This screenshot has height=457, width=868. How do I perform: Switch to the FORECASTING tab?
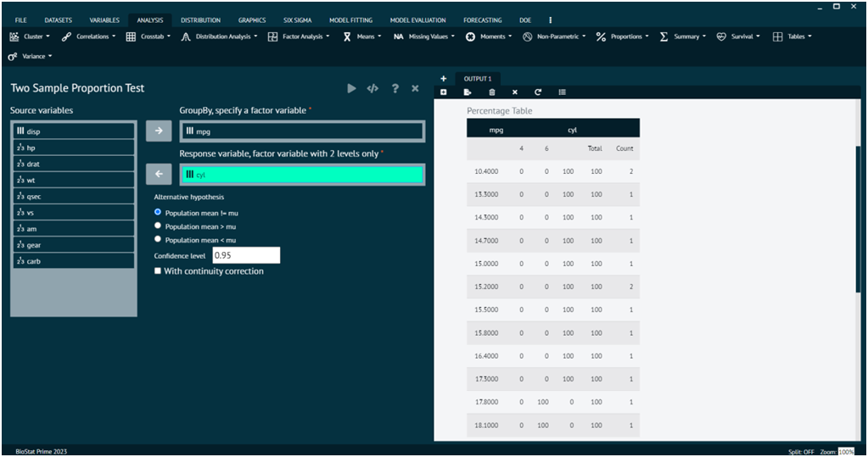483,20
